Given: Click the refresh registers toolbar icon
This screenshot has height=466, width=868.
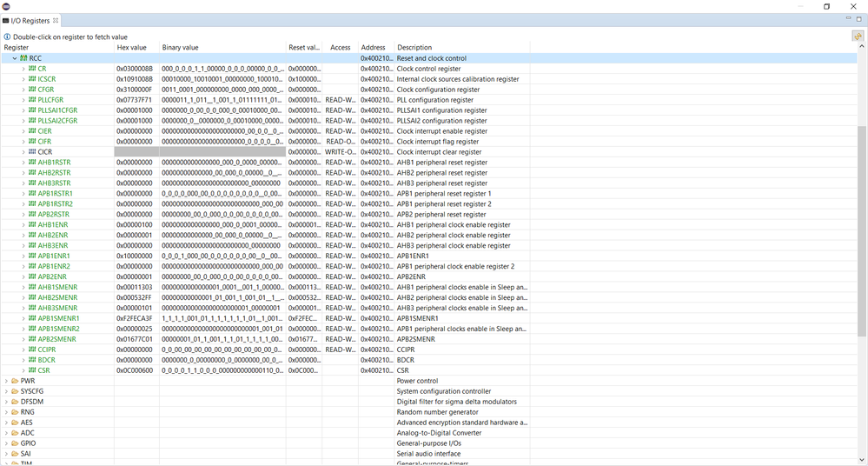Looking at the screenshot, I should point(858,37).
